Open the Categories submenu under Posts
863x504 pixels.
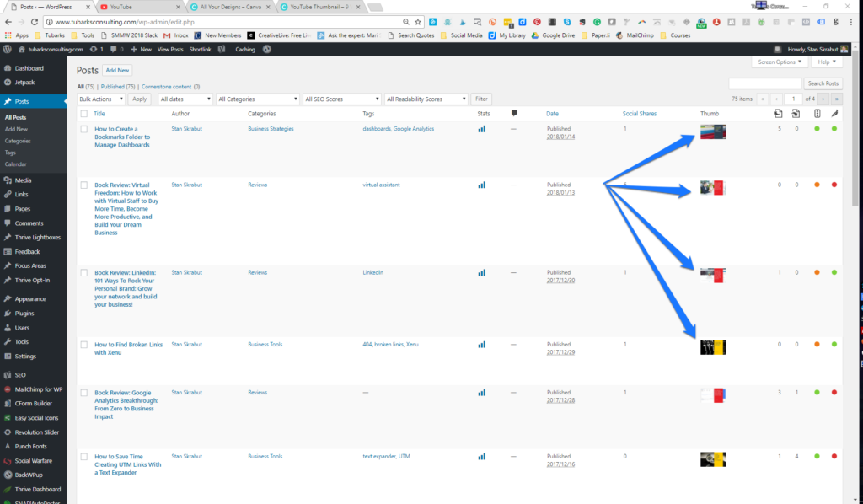pyautogui.click(x=18, y=141)
